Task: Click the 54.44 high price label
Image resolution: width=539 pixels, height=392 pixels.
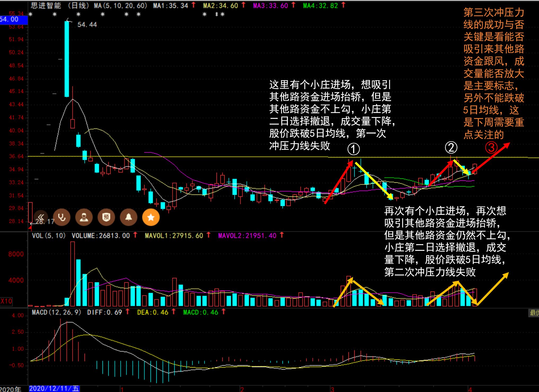Action: 87,25
